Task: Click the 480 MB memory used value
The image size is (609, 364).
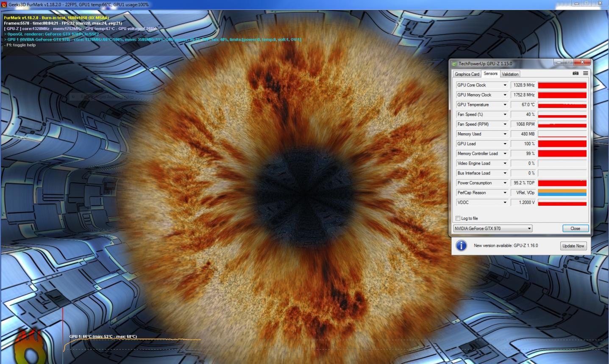Action: pos(523,134)
